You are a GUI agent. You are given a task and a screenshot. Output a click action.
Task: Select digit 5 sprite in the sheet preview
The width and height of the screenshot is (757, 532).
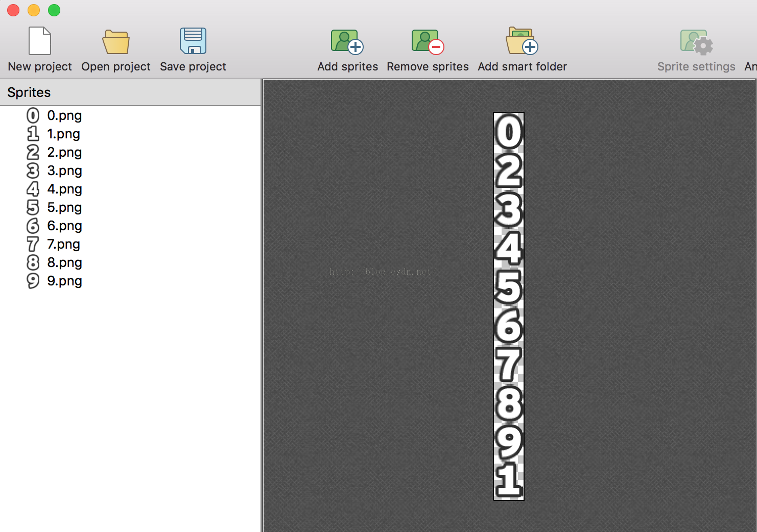(509, 287)
